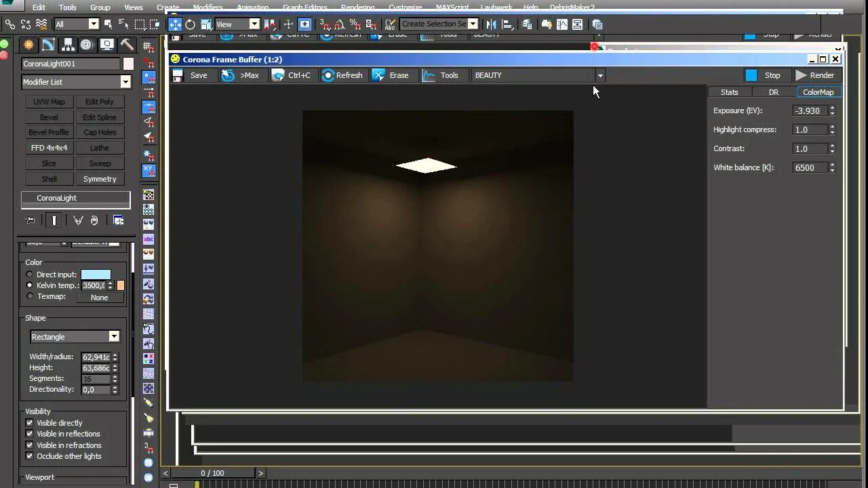Toggle Occlude other lights checkbox
Screen dimensions: 868x488
[x=29, y=456]
